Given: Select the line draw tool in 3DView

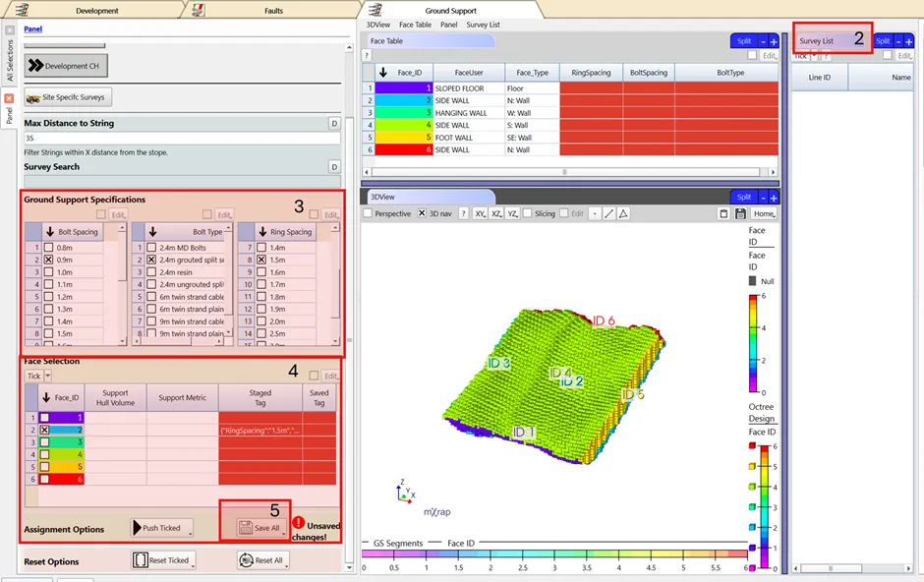Looking at the screenshot, I should pyautogui.click(x=608, y=213).
